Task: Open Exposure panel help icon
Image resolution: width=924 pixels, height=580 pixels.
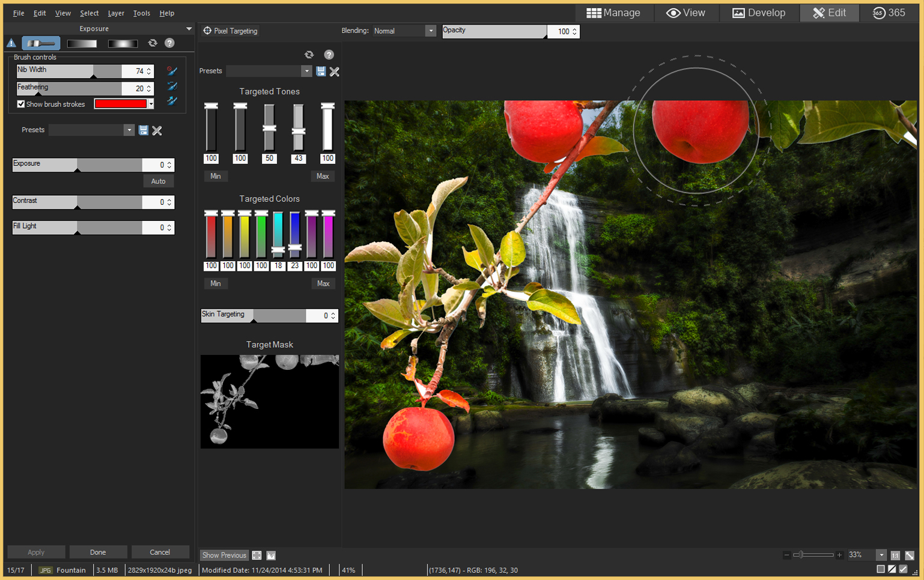Action: [x=169, y=43]
